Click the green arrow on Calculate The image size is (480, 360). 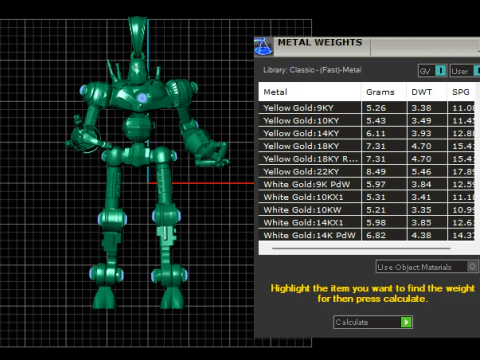pyautogui.click(x=406, y=322)
